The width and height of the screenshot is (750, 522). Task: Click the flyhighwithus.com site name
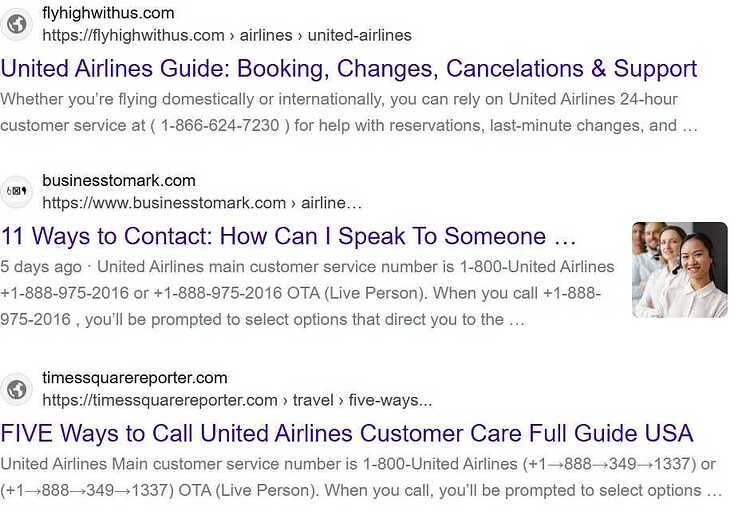pyautogui.click(x=108, y=13)
